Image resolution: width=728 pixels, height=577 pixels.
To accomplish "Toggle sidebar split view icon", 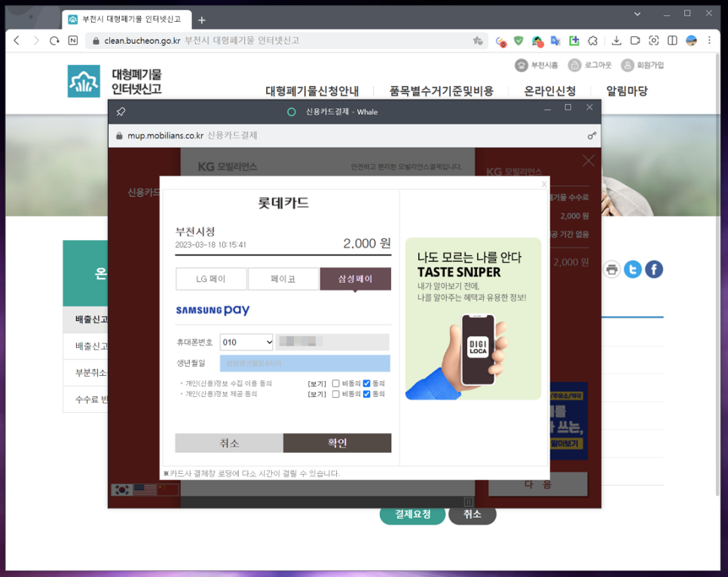I will (672, 41).
